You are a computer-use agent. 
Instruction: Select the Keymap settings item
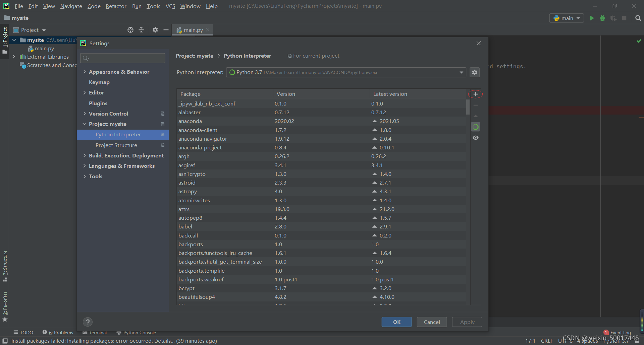click(x=99, y=82)
